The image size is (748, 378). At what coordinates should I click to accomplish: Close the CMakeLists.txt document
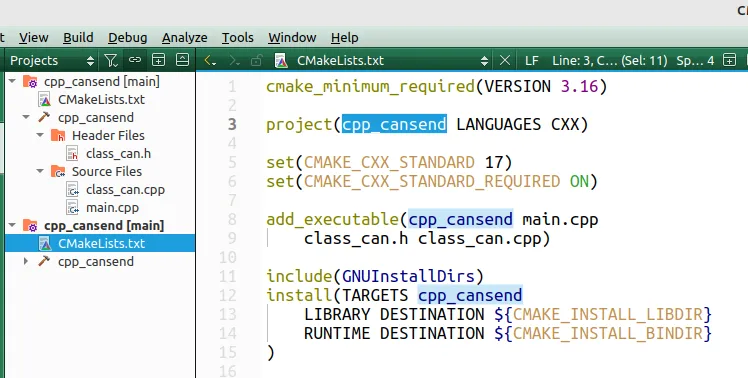tap(505, 61)
